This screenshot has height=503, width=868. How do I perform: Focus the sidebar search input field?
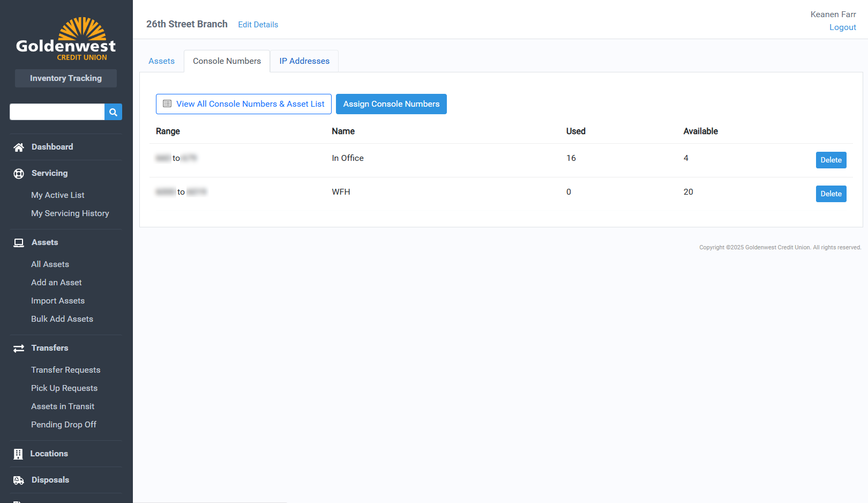click(57, 112)
